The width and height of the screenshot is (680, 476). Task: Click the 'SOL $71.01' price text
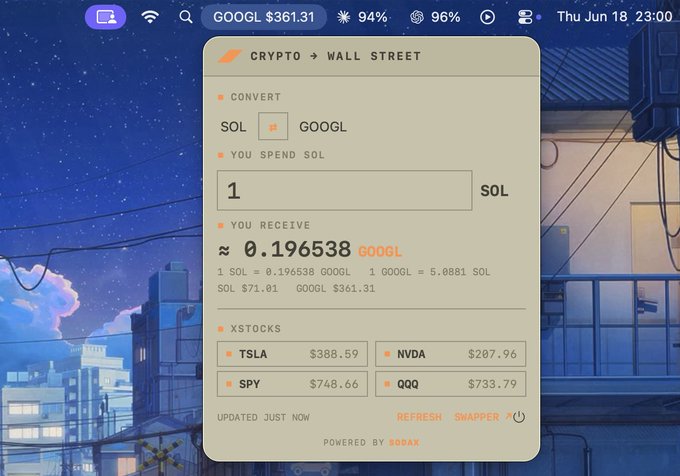click(247, 288)
